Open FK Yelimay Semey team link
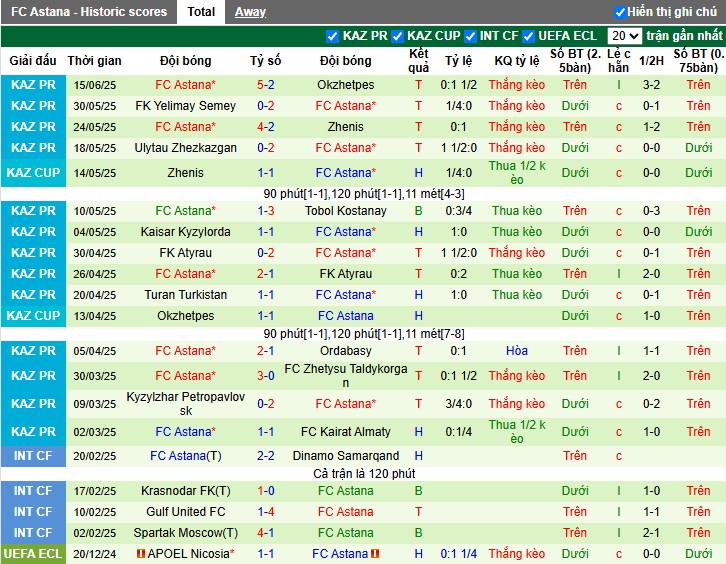Viewport: 726px width, 564px height. coord(185,106)
